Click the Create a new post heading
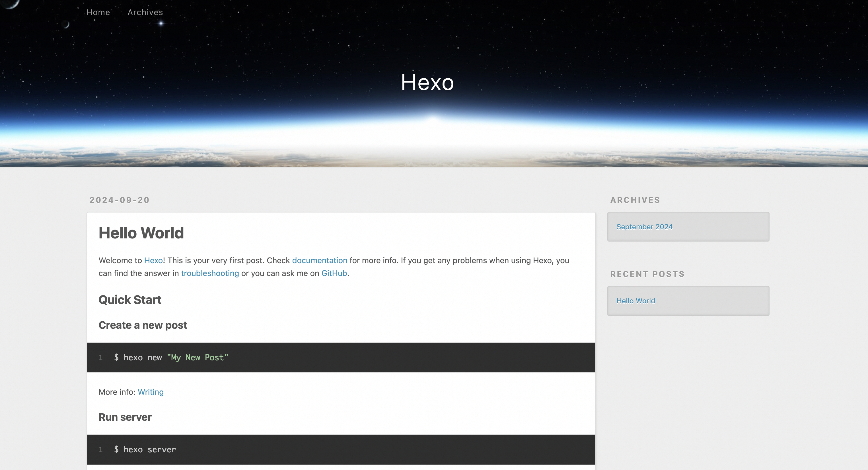The height and width of the screenshot is (470, 868). click(143, 325)
